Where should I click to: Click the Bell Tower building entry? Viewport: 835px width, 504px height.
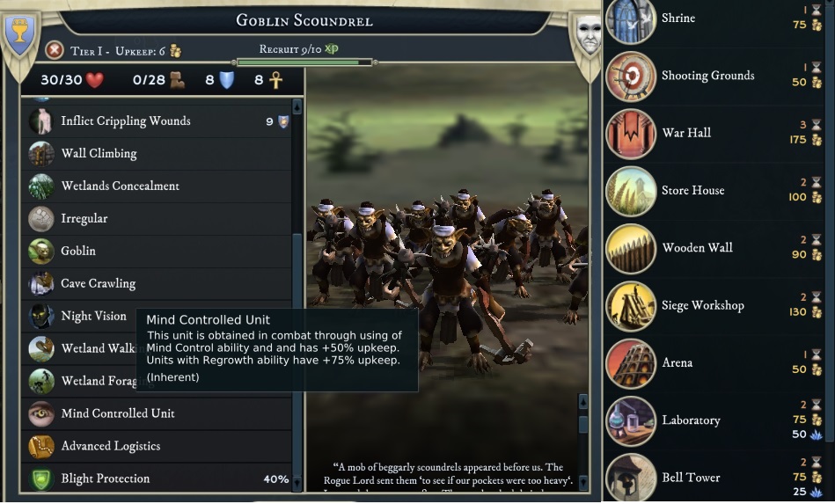[x=714, y=477]
